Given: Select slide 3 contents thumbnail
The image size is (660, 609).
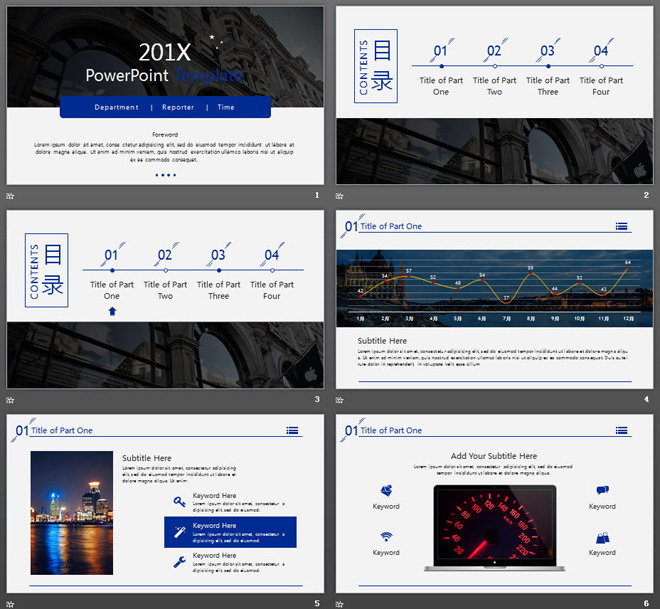Looking at the screenshot, I should pyautogui.click(x=165, y=299).
